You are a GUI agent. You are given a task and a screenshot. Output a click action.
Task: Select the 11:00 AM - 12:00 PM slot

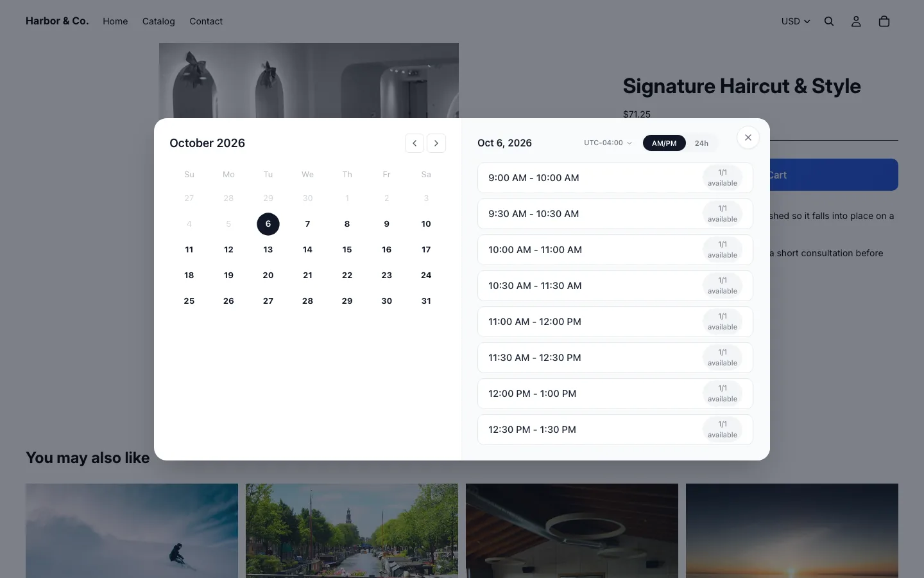coord(615,322)
